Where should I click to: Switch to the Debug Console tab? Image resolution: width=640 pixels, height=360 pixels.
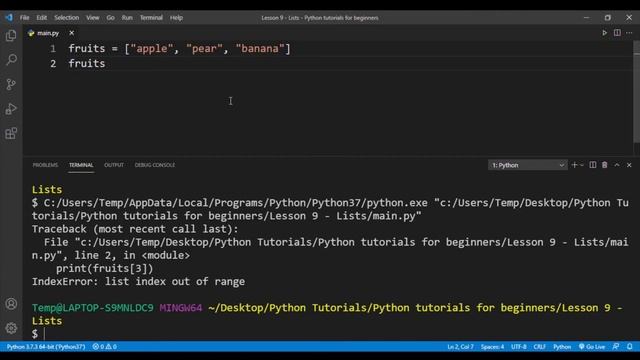point(155,165)
